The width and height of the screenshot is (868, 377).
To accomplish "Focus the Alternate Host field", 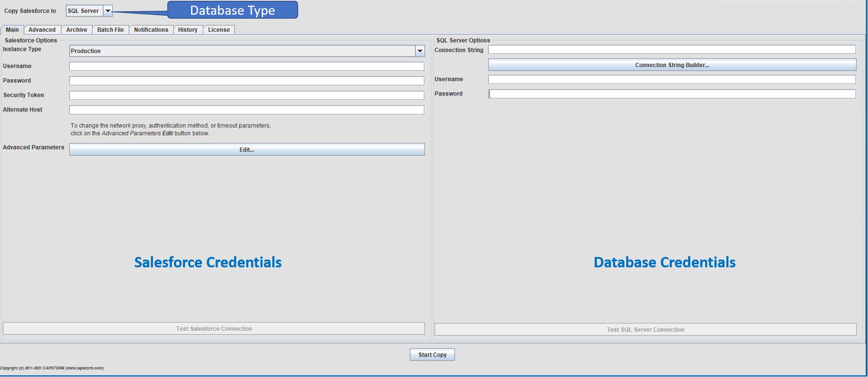I will [247, 110].
